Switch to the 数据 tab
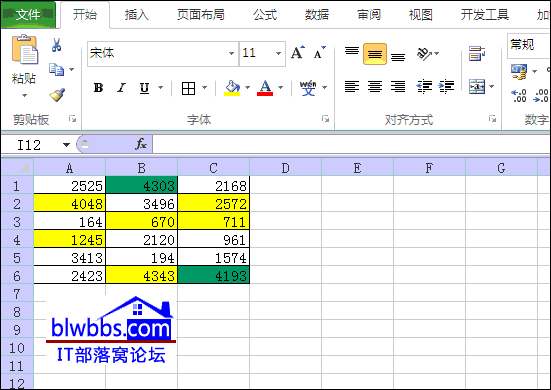 click(317, 15)
